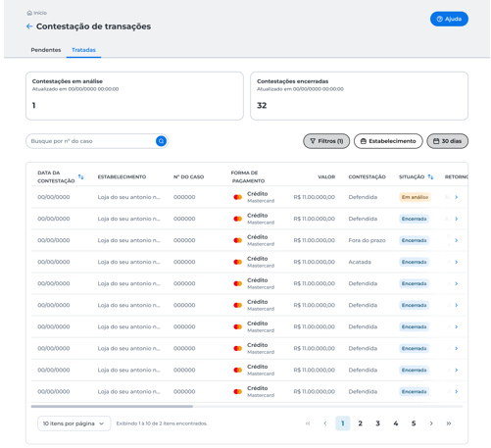
Task: Go to next page arrow
Action: coord(431,423)
